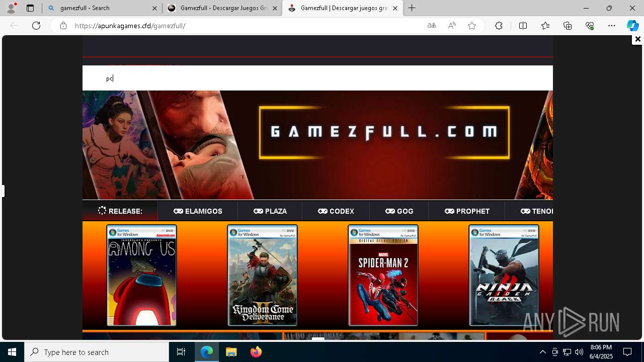Open Microsoft Edge from taskbar
This screenshot has height=362, width=644.
[x=207, y=352]
